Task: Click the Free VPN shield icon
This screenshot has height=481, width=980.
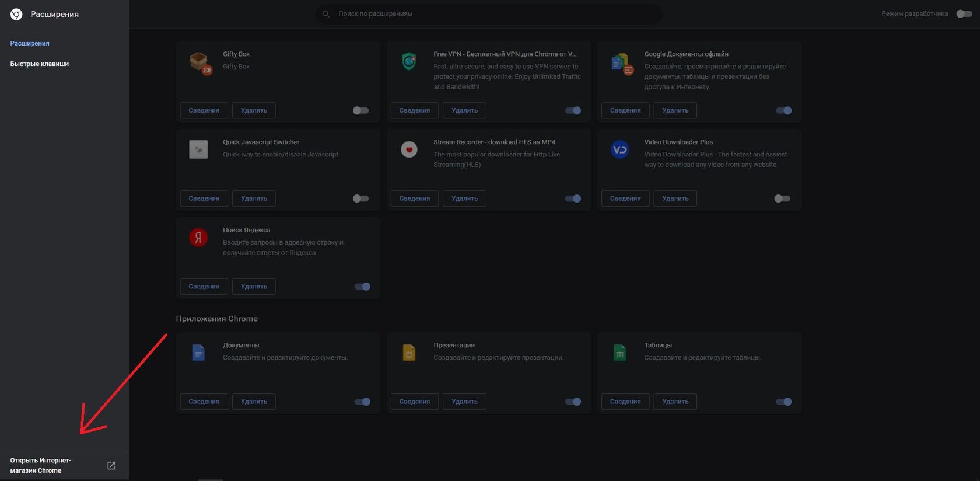Action: tap(409, 61)
